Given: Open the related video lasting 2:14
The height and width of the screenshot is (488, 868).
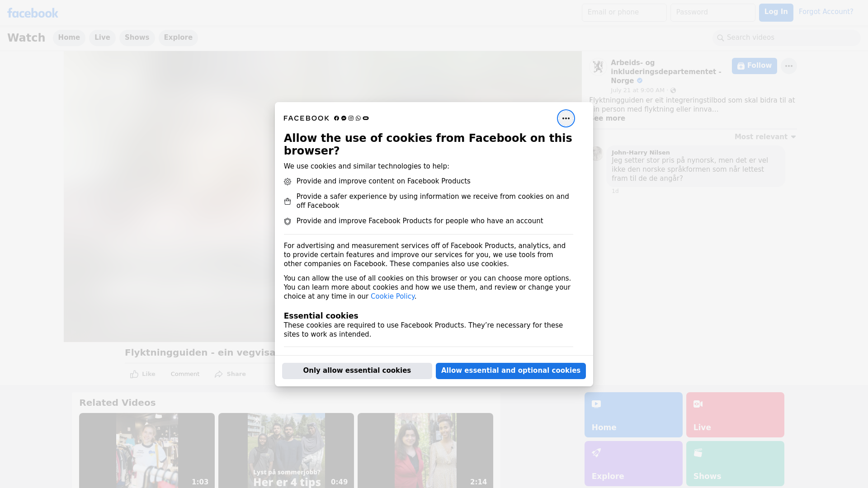Looking at the screenshot, I should pyautogui.click(x=425, y=450).
